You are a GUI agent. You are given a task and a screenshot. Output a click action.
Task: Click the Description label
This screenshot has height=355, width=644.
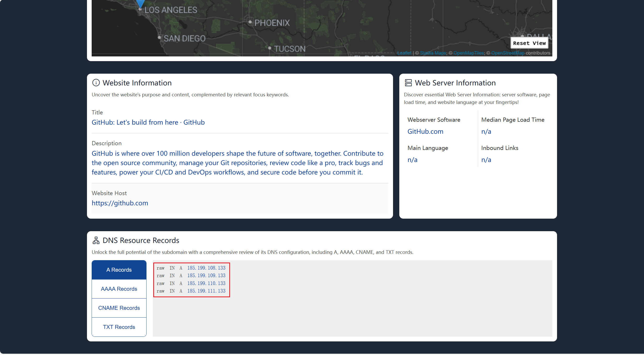coord(107,143)
